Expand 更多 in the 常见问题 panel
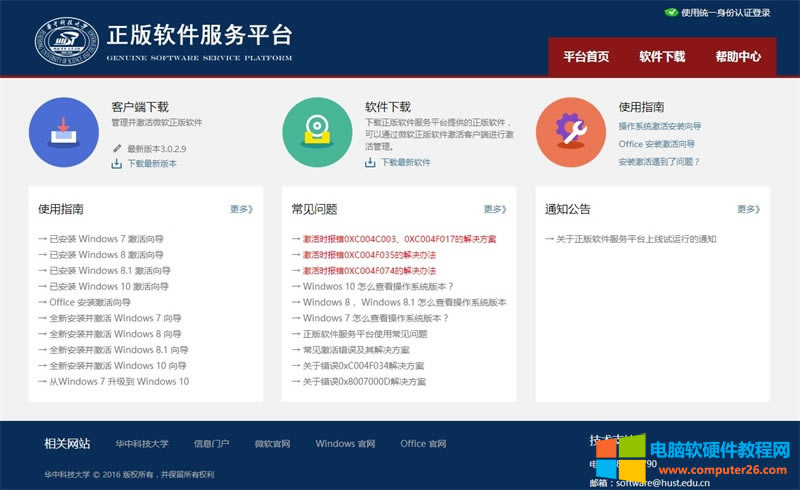The width and height of the screenshot is (800, 490). [x=495, y=210]
